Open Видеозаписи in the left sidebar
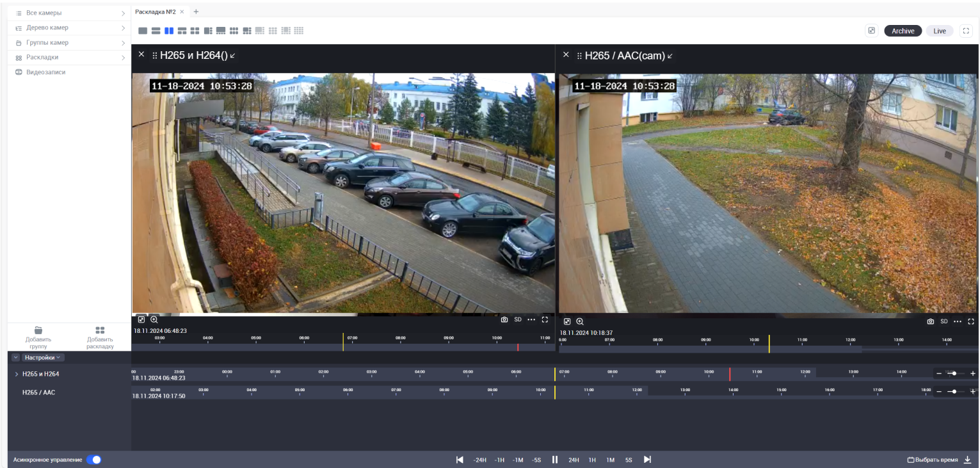Image resolution: width=980 pixels, height=468 pixels. [45, 72]
